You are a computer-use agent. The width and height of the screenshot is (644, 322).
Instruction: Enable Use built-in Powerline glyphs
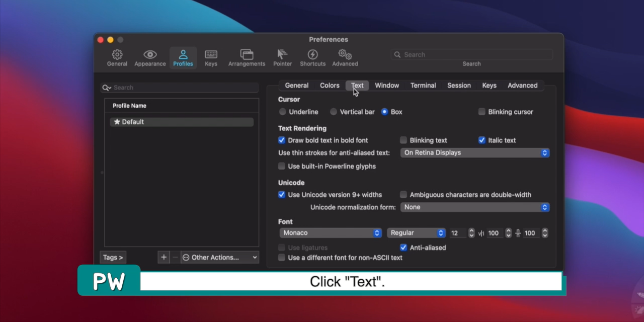282,166
